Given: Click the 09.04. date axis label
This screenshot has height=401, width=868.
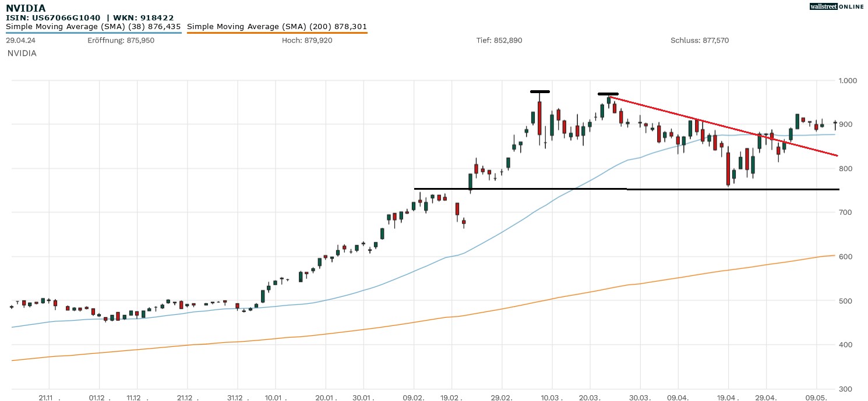Looking at the screenshot, I should pyautogui.click(x=678, y=398).
